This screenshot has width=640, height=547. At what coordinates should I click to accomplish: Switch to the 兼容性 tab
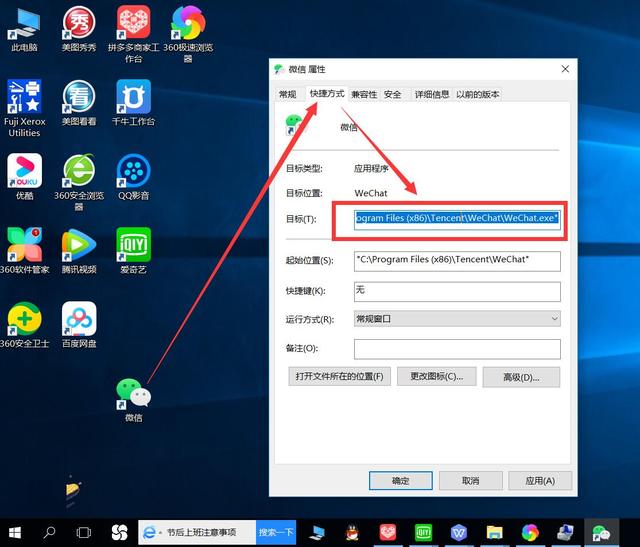364,94
